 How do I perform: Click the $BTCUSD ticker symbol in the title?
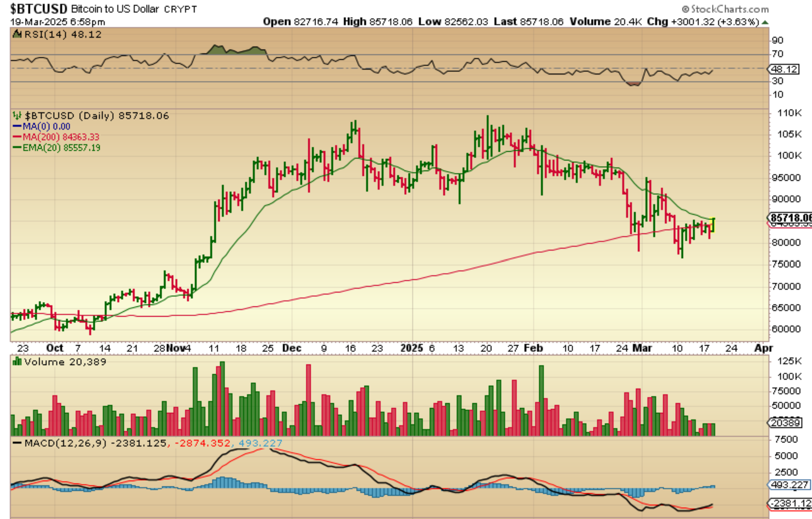pyautogui.click(x=39, y=9)
